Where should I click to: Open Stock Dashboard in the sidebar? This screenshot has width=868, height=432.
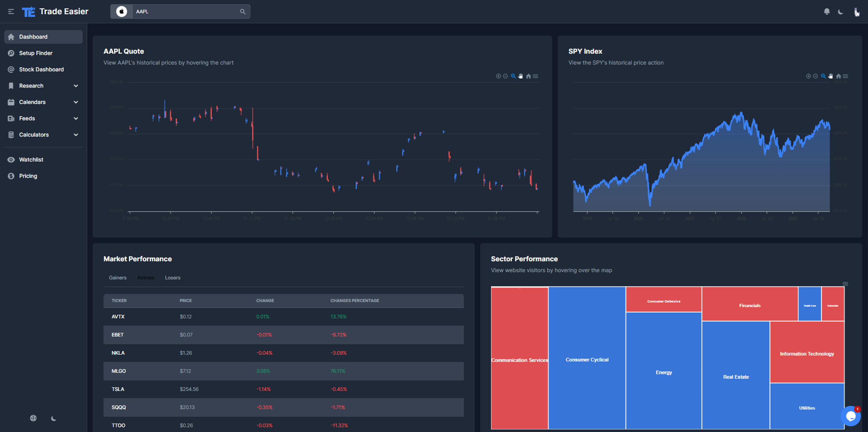tap(43, 69)
